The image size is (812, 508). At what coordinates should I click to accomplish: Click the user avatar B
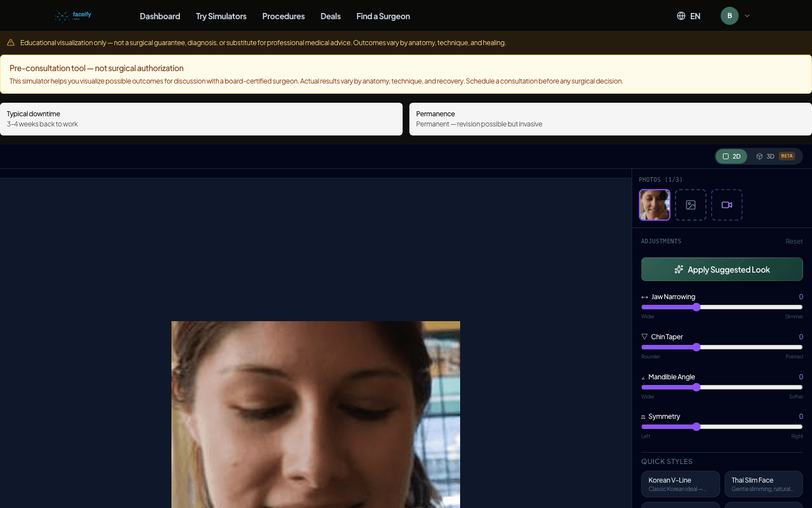point(729,16)
